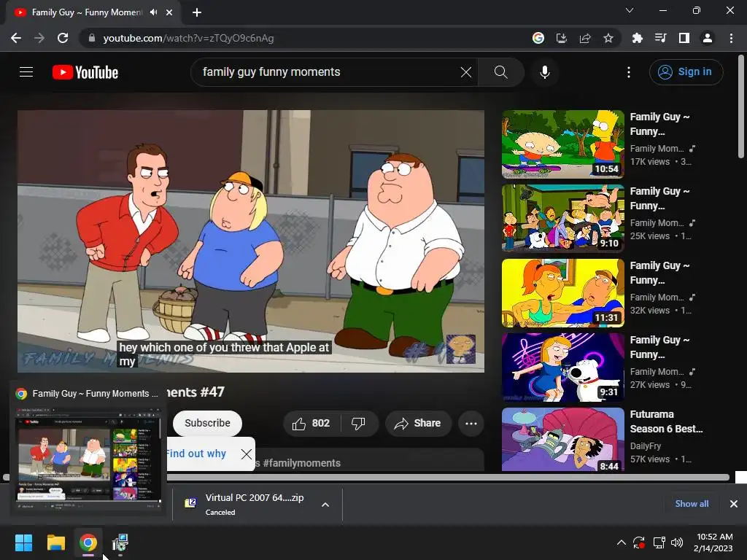747x560 pixels.
Task: Open YouTube settings three-dot menu
Action: point(629,72)
